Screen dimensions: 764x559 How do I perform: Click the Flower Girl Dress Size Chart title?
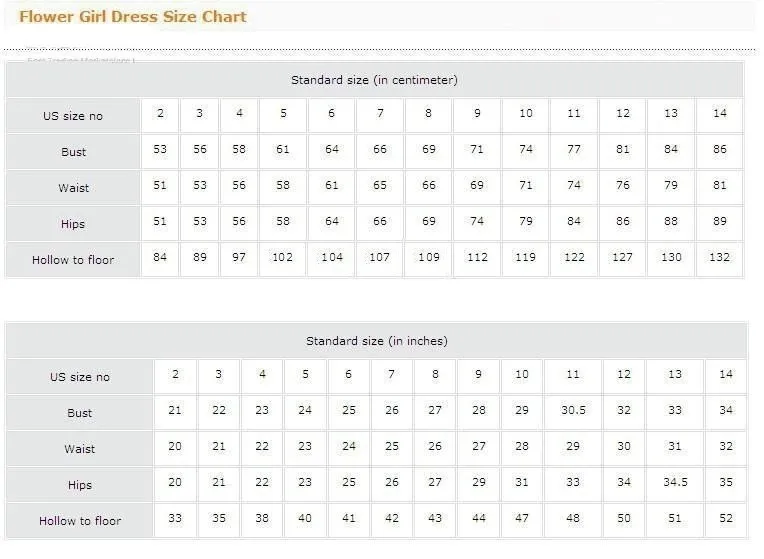tap(133, 17)
